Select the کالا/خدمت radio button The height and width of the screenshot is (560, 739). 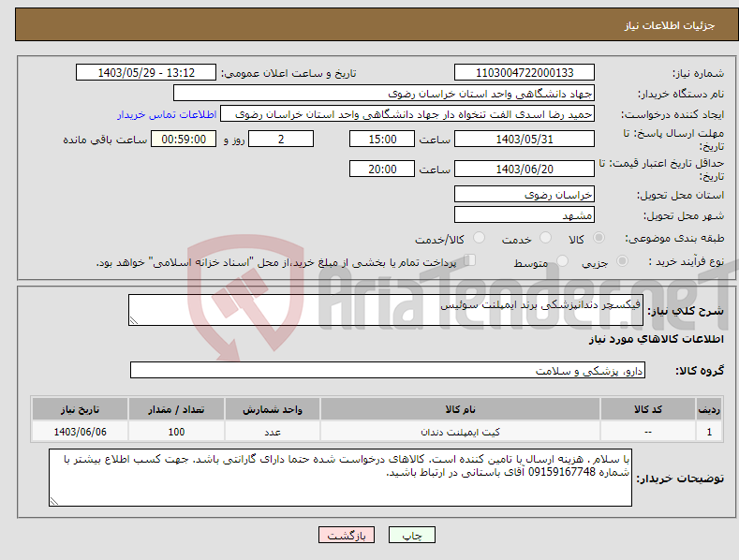point(479,238)
